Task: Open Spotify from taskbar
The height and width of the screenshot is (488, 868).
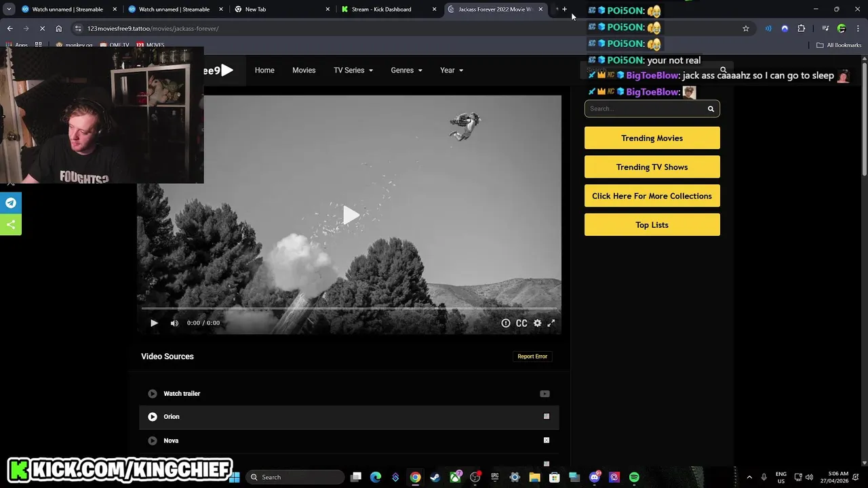Action: point(634,477)
